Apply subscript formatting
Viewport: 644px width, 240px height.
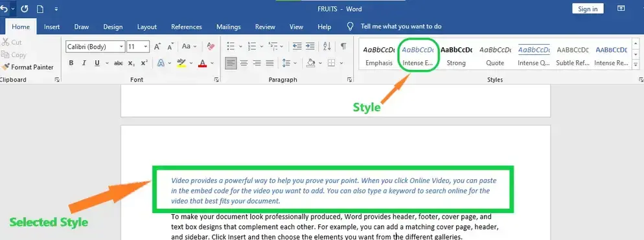tap(131, 63)
